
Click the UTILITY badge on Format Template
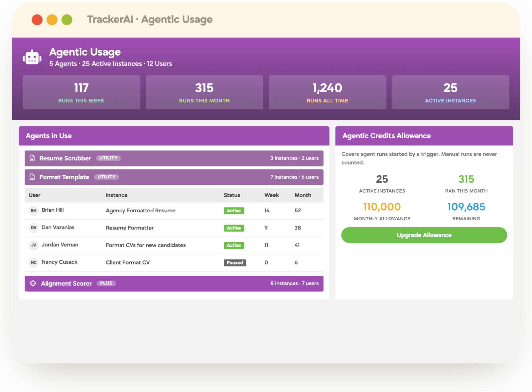coord(106,177)
